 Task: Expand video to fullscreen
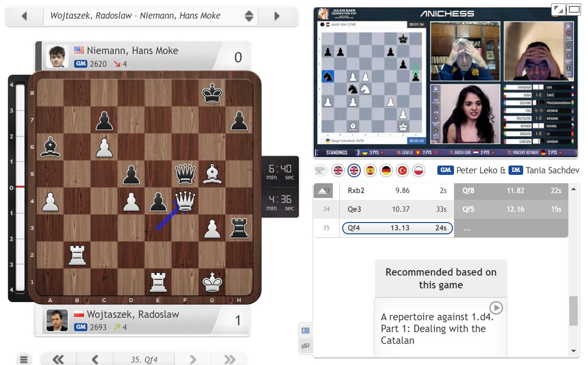pyautogui.click(x=574, y=9)
